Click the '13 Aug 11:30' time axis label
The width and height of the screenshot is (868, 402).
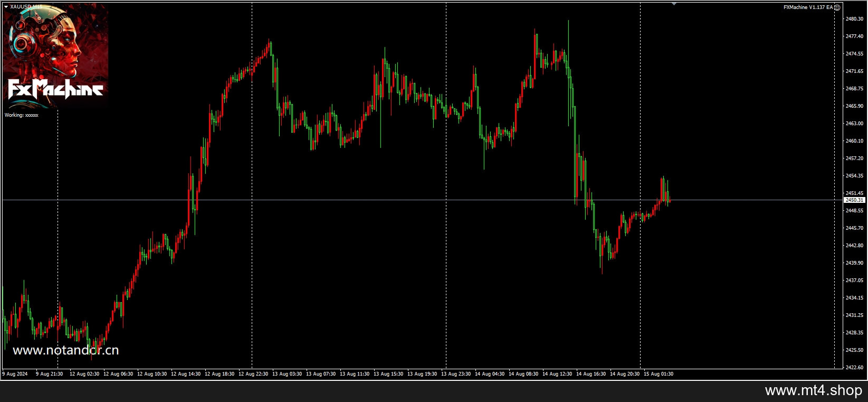(355, 374)
